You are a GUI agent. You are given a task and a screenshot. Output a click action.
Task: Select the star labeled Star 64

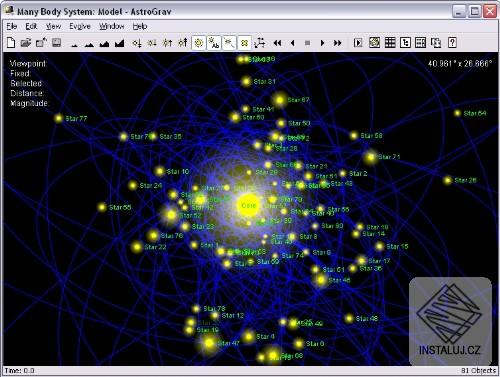[x=458, y=113]
